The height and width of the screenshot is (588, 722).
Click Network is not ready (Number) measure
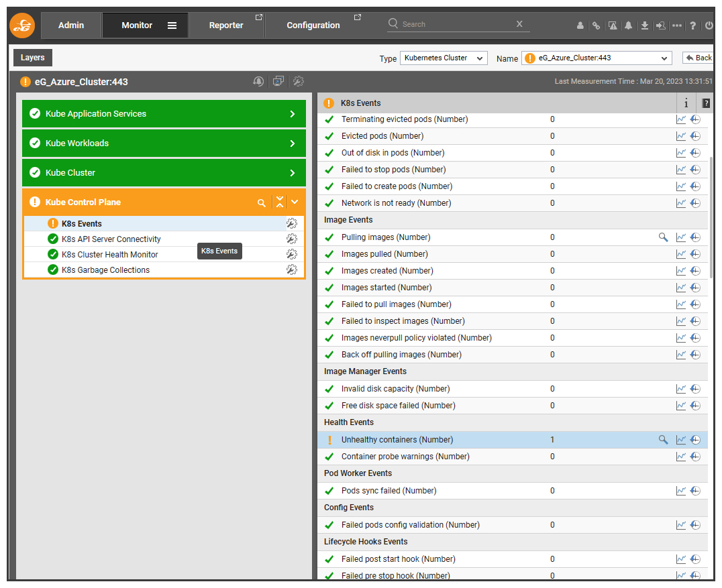pyautogui.click(x=396, y=203)
